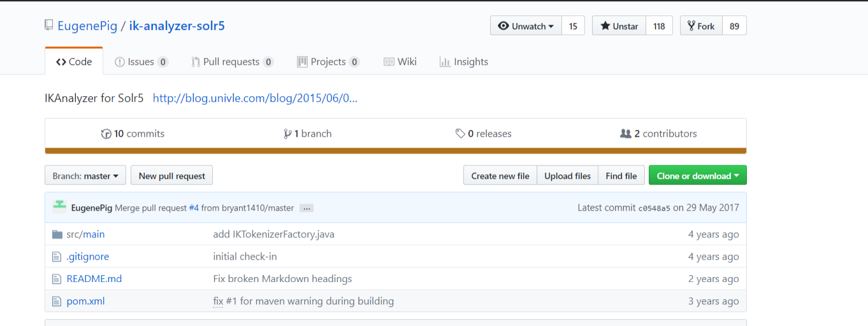The image size is (868, 326).
Task: Open commit 'fix #1 for maven warning'
Action: point(303,301)
